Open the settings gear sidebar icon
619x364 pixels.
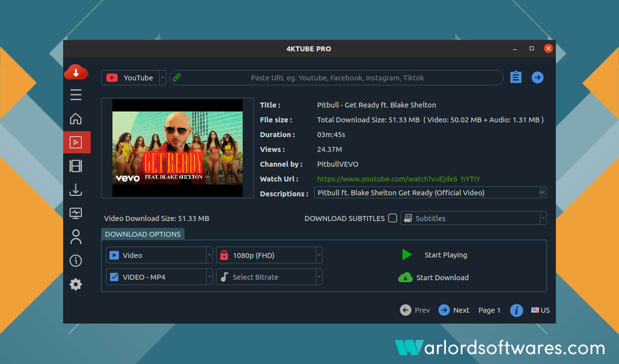tap(75, 284)
